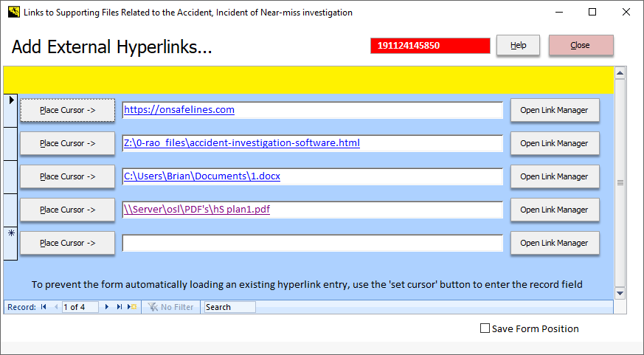644x355 pixels.
Task: Click the red 191124145850 ID field
Action: click(x=430, y=46)
